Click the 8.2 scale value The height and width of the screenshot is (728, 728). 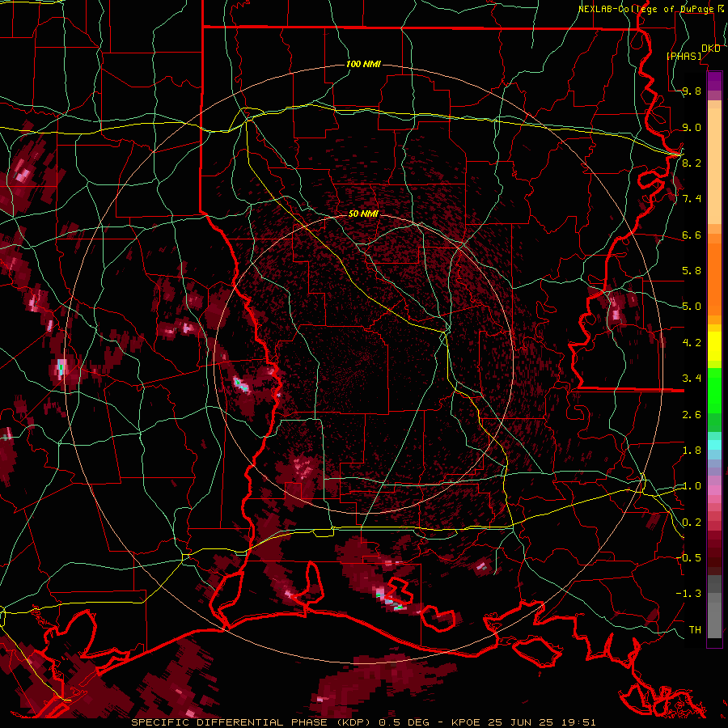tap(692, 163)
